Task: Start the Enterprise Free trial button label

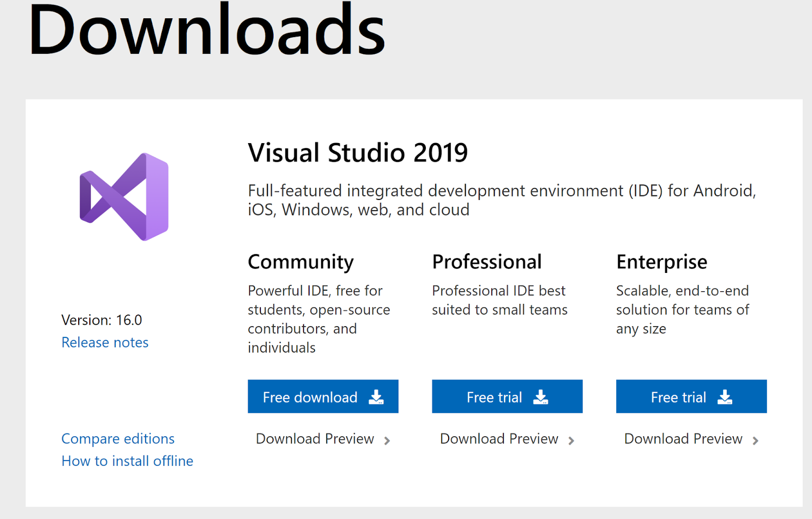Action: pos(678,397)
